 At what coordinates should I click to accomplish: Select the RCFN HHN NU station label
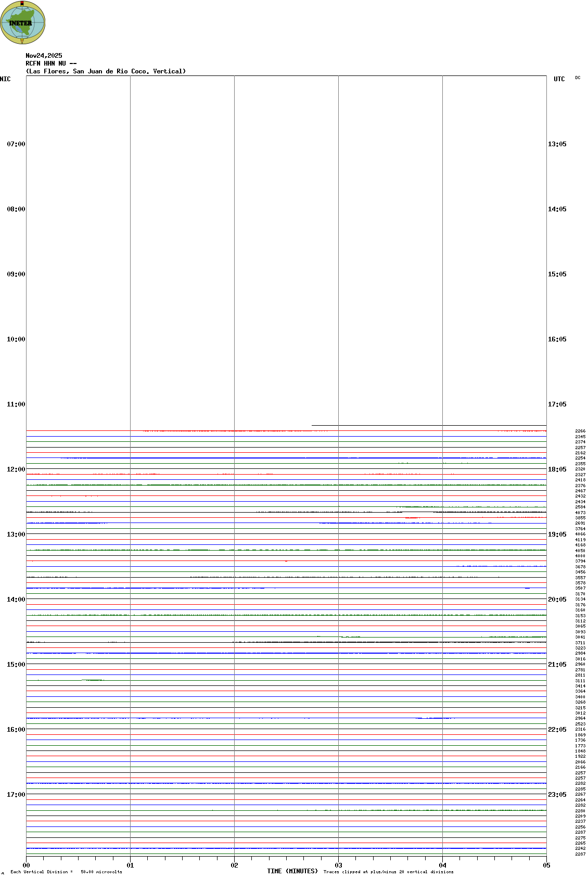pyautogui.click(x=51, y=63)
